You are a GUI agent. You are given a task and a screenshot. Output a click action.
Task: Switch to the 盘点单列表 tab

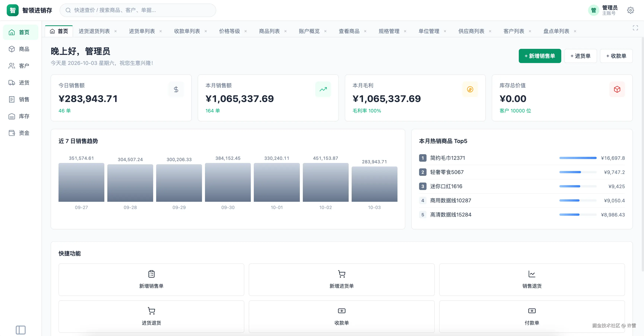pos(556,31)
